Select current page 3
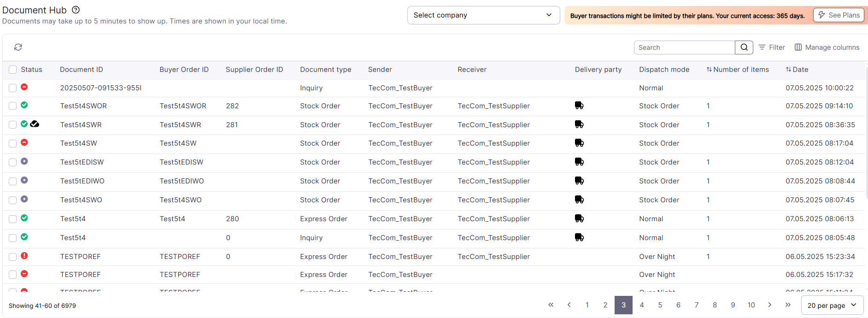Screen dimensions: 868x318 [623, 305]
